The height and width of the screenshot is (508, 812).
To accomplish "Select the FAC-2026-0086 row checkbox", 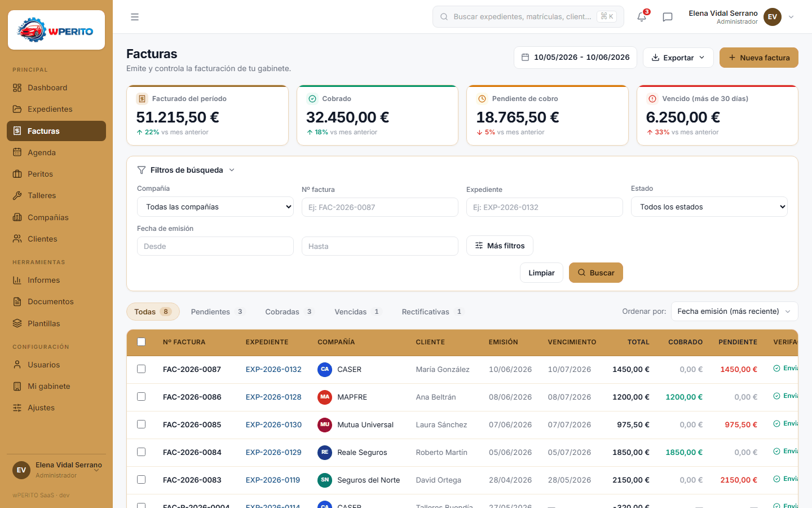I will [x=142, y=397].
